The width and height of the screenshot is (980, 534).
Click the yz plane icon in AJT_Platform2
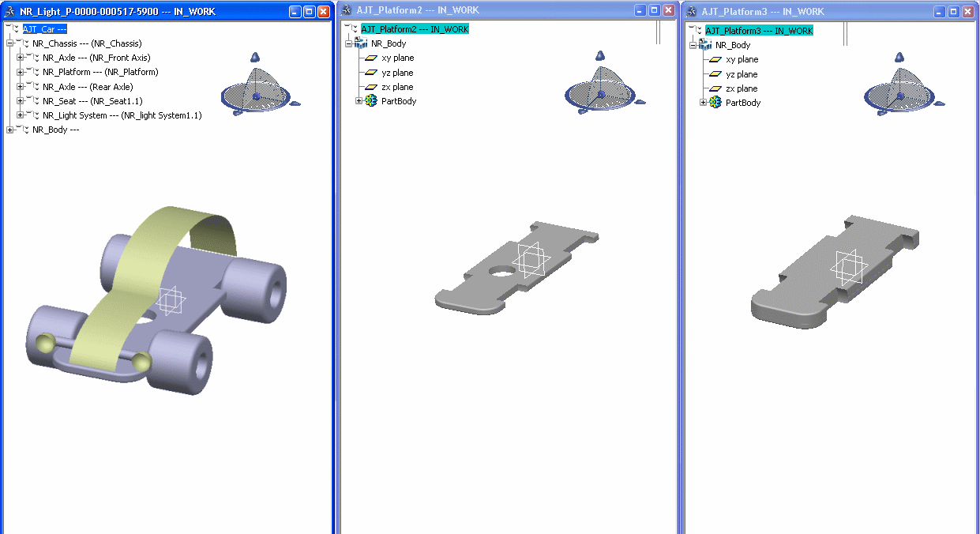click(371, 73)
